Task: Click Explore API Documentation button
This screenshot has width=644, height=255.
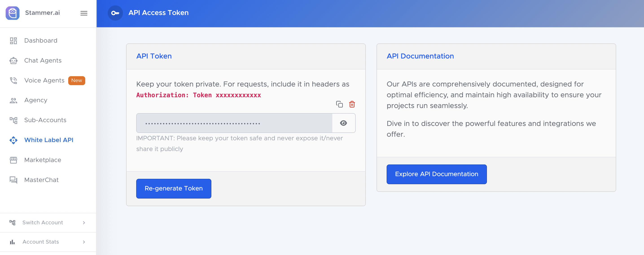Action: (x=436, y=174)
